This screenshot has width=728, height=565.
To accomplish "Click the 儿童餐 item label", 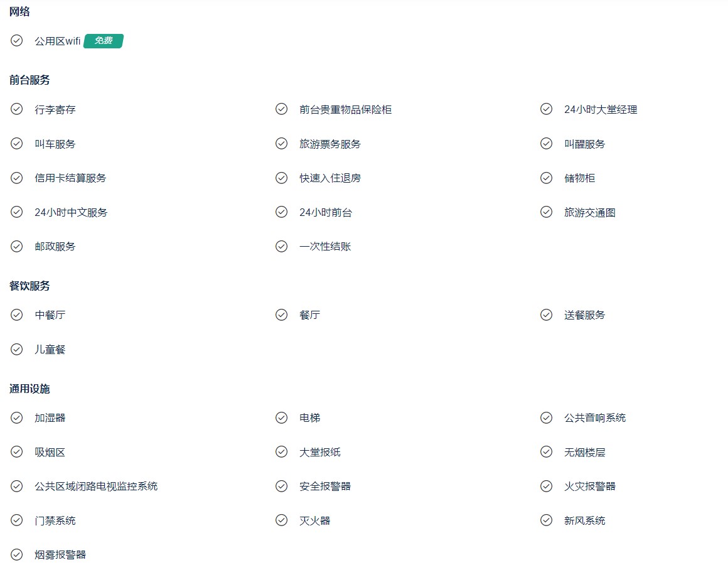I will coord(50,350).
